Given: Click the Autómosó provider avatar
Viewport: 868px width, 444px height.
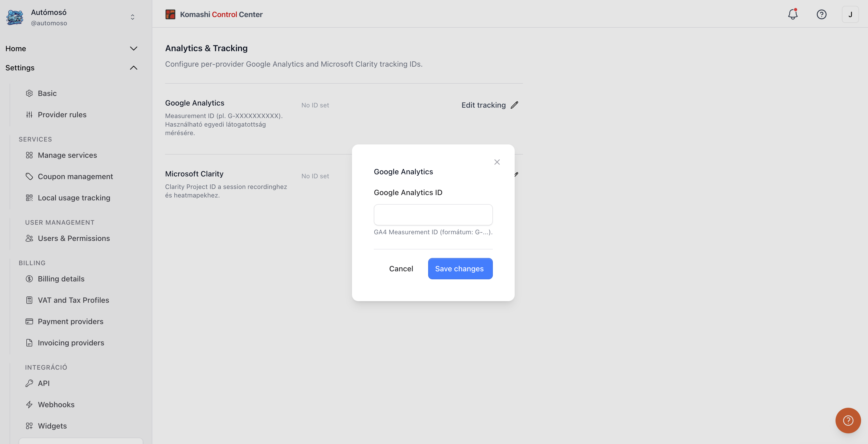Looking at the screenshot, I should (15, 17).
